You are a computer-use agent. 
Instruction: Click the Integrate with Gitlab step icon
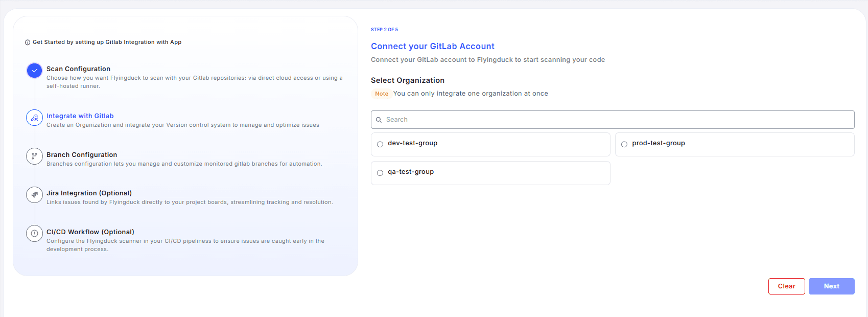pos(34,118)
